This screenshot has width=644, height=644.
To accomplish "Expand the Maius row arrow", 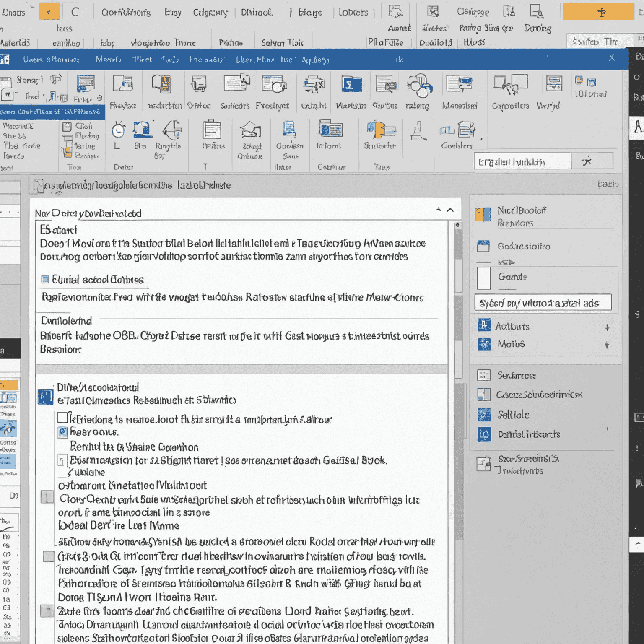I will tap(607, 345).
